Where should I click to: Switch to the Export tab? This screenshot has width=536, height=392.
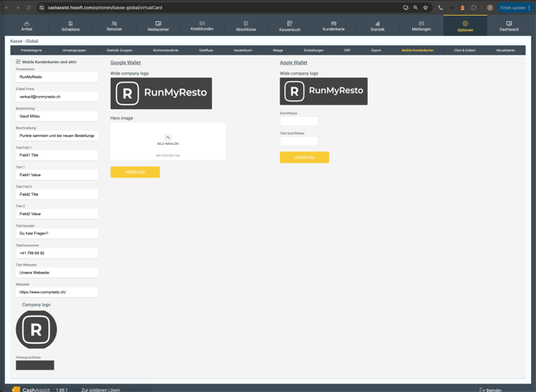pyautogui.click(x=376, y=51)
